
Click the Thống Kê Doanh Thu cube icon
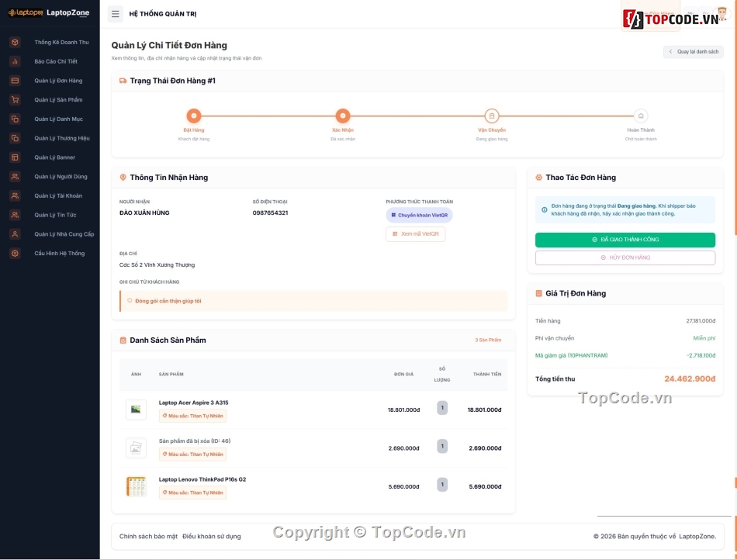15,43
